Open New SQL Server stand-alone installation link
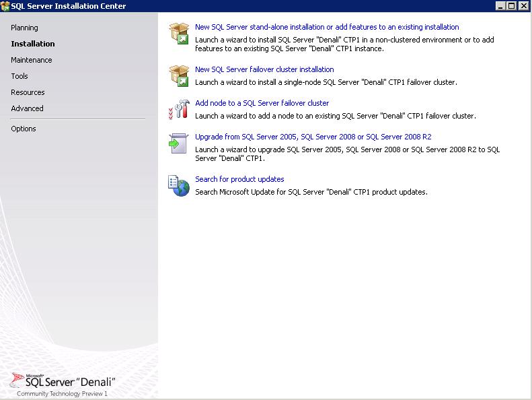532x400 pixels. point(327,28)
